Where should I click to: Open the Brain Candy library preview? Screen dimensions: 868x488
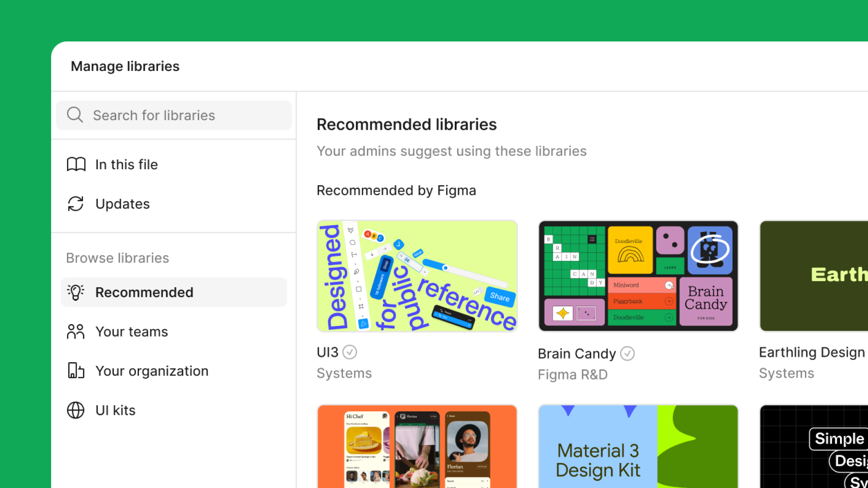637,276
